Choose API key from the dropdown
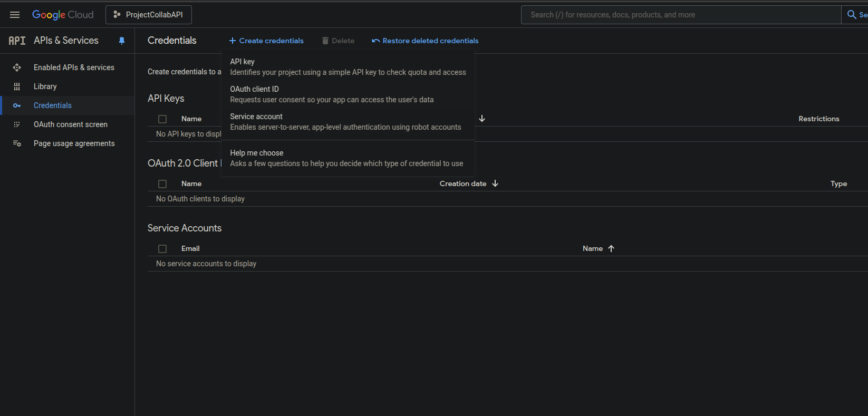Image resolution: width=868 pixels, height=416 pixels. [x=348, y=67]
